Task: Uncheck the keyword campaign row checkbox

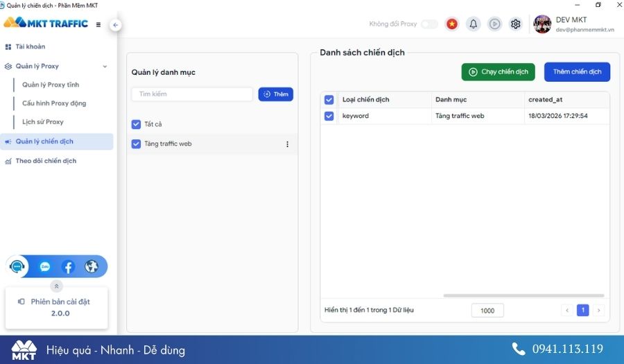Action: [329, 116]
